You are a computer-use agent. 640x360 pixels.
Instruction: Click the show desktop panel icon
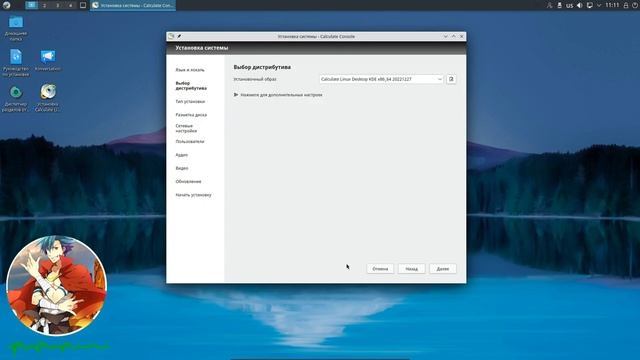pyautogui.click(x=83, y=5)
